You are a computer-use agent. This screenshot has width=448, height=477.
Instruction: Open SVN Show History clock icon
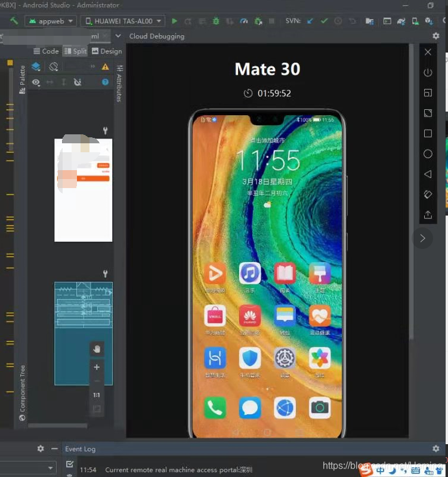pos(338,21)
